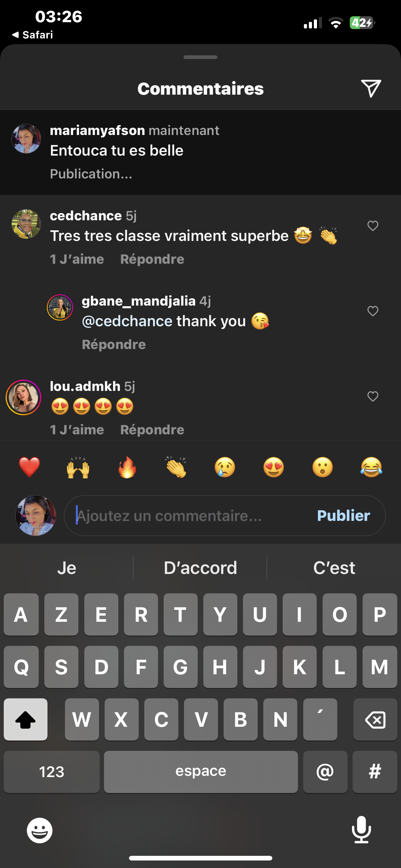
Task: Choose the C'est keyboard suggestion
Action: click(334, 568)
